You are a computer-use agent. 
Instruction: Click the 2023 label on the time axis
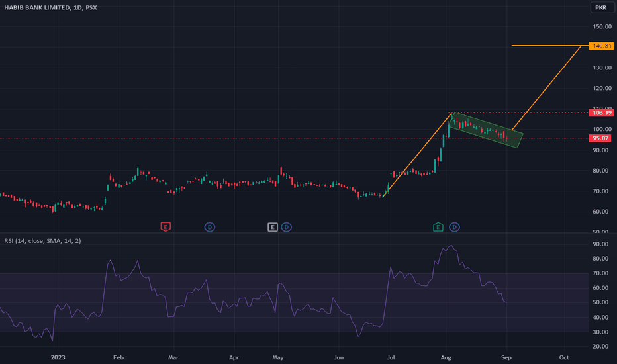click(58, 357)
